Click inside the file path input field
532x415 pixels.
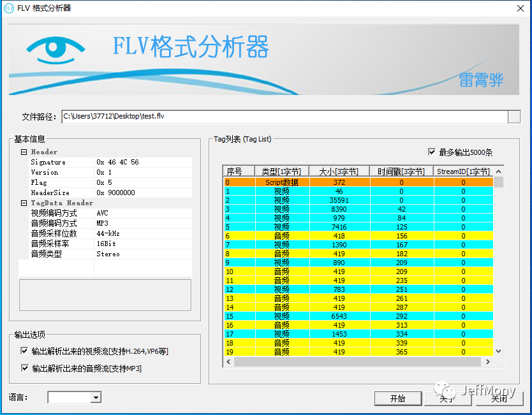point(281,117)
